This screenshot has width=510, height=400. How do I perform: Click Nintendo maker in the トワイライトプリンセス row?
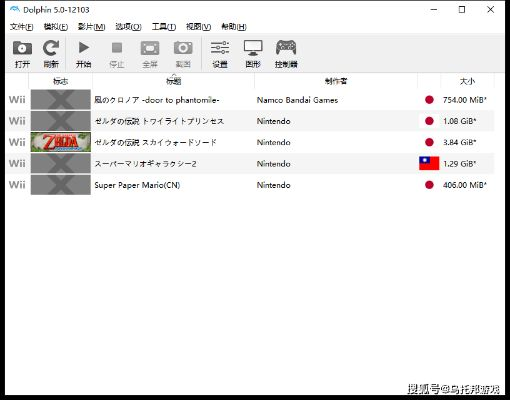pos(273,121)
